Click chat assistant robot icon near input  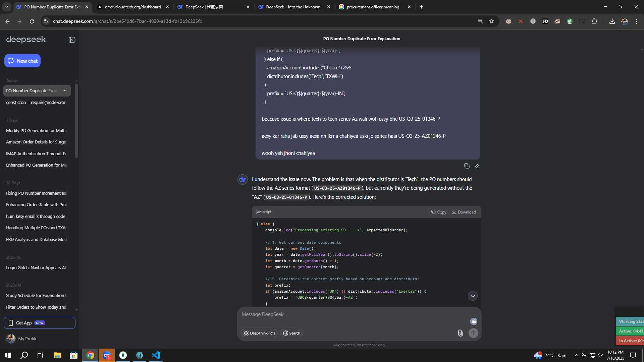[x=474, y=321]
